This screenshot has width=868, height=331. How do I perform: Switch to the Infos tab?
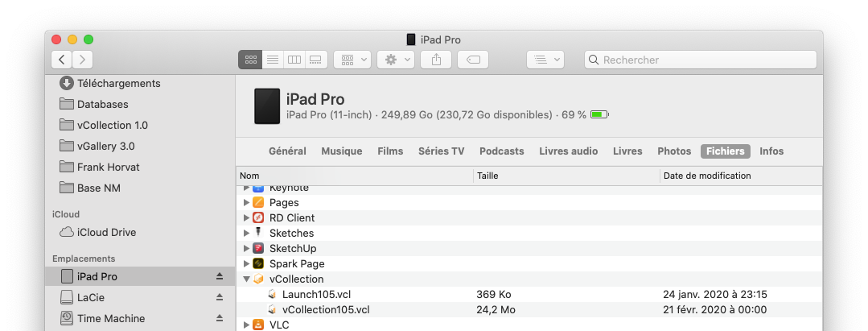(771, 151)
